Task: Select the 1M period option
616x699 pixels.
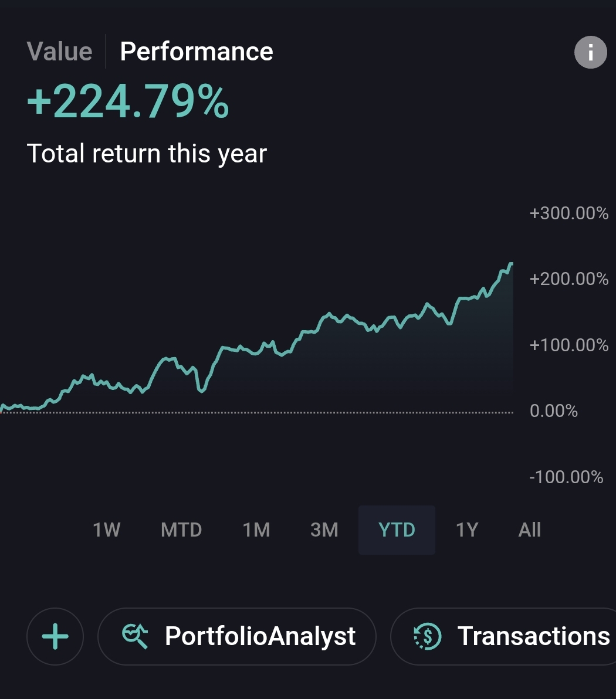Action: pyautogui.click(x=256, y=530)
